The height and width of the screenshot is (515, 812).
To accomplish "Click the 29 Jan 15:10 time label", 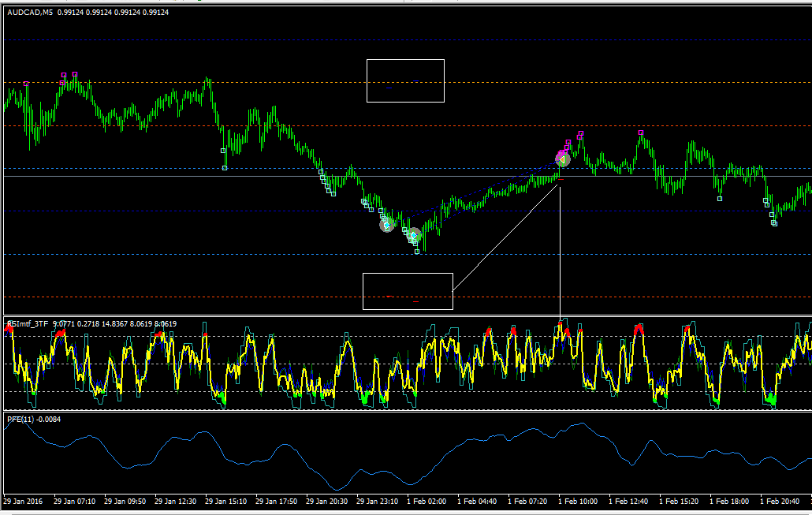I will (x=225, y=502).
